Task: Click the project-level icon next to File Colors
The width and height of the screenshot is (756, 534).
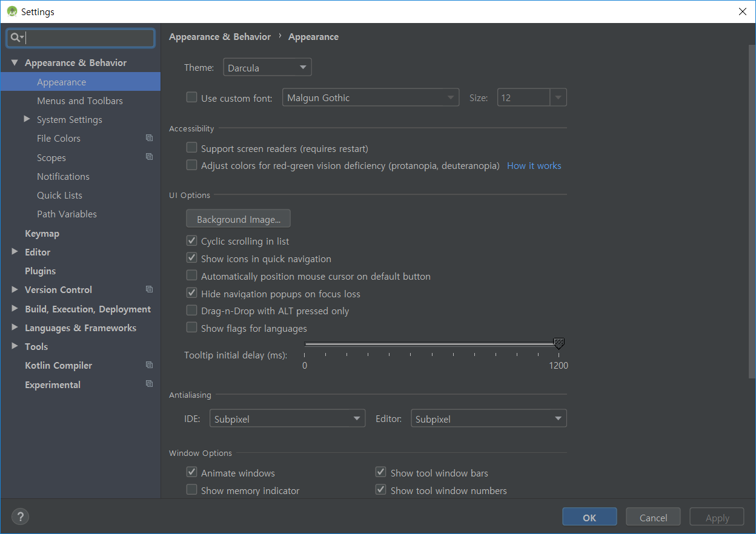Action: click(149, 138)
